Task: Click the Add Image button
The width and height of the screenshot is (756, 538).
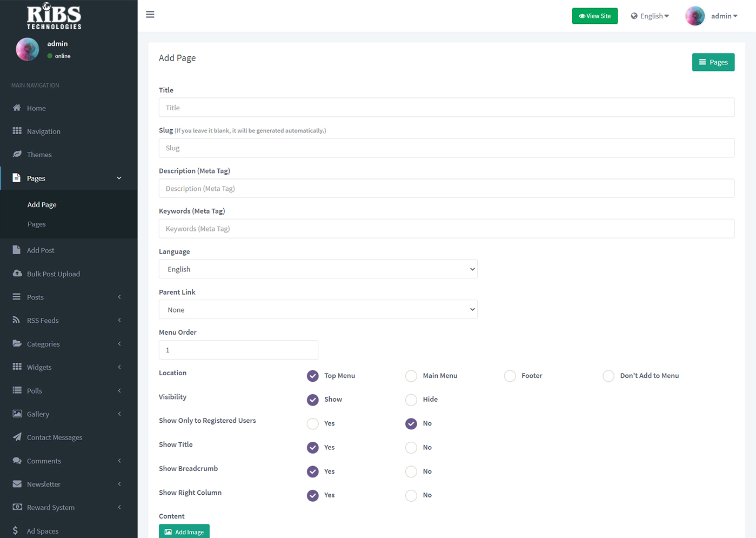Action: coord(184,532)
